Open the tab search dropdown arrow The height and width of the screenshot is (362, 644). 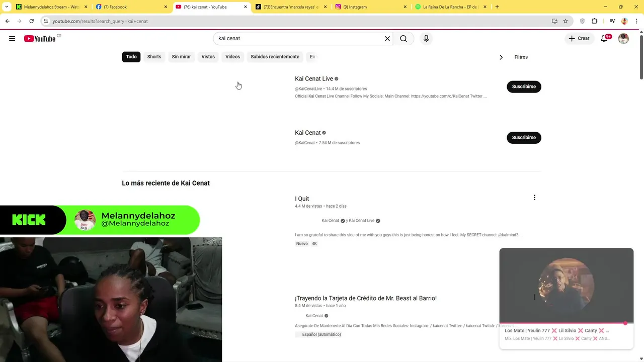pos(7,7)
